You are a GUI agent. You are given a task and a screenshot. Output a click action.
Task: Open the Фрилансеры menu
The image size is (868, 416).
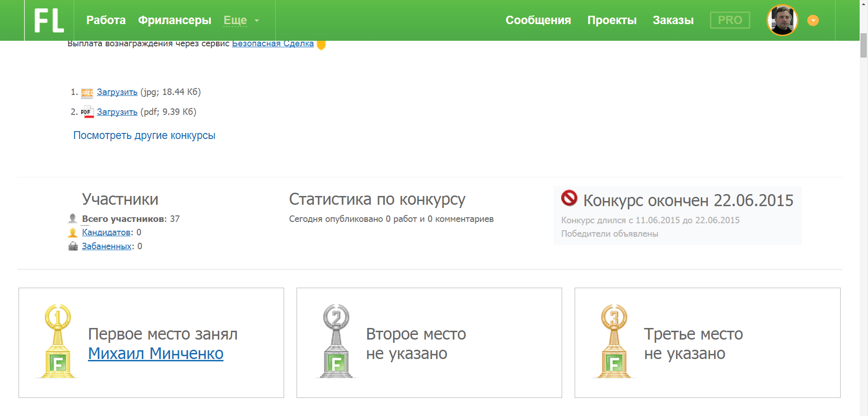pyautogui.click(x=175, y=20)
